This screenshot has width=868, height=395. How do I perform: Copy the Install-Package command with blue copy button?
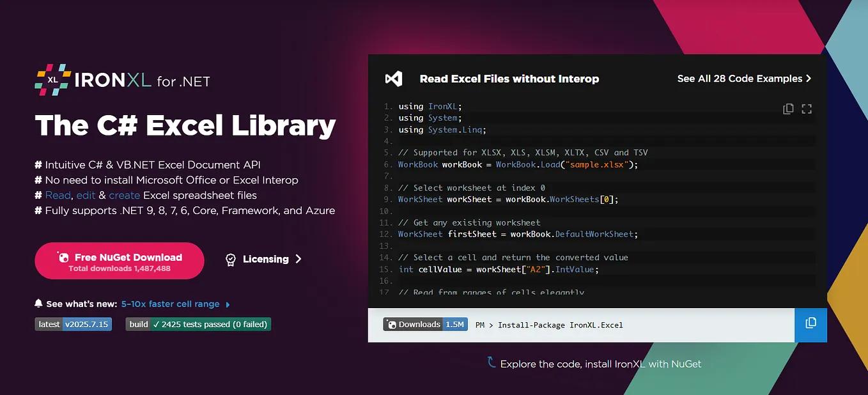coord(810,324)
